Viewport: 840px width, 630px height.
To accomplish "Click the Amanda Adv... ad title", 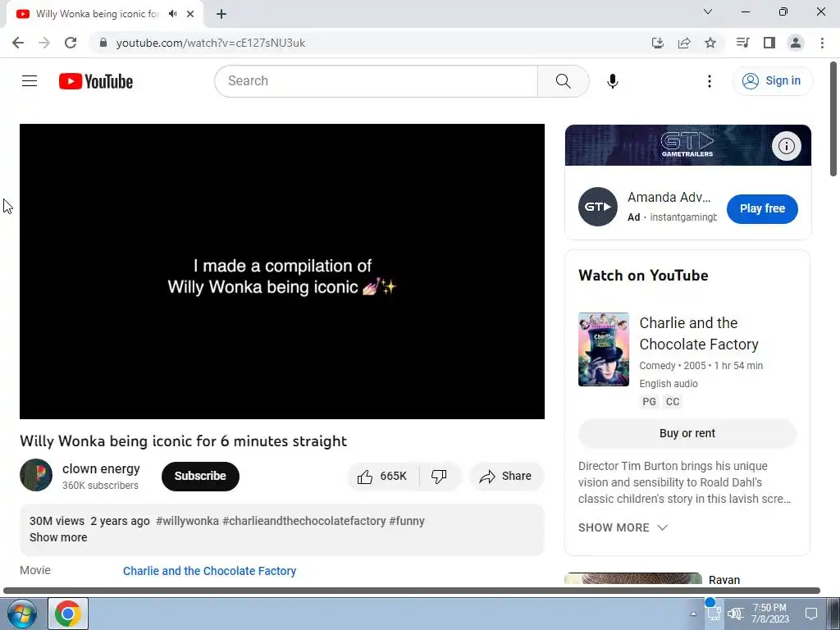I will (669, 197).
